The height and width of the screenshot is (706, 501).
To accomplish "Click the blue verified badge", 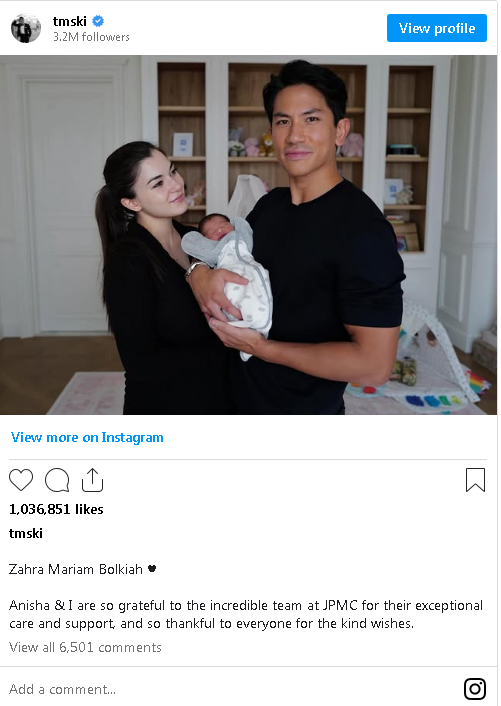I will pyautogui.click(x=98, y=21).
